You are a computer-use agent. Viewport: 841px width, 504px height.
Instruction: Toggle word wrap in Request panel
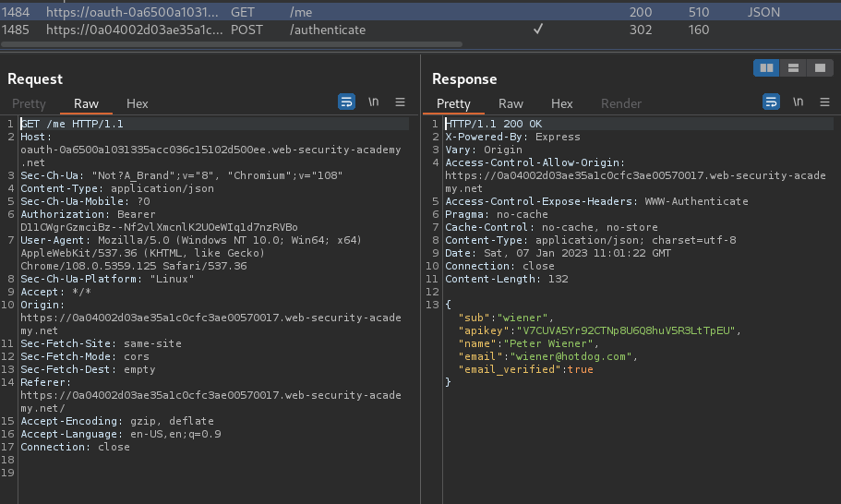tap(346, 102)
